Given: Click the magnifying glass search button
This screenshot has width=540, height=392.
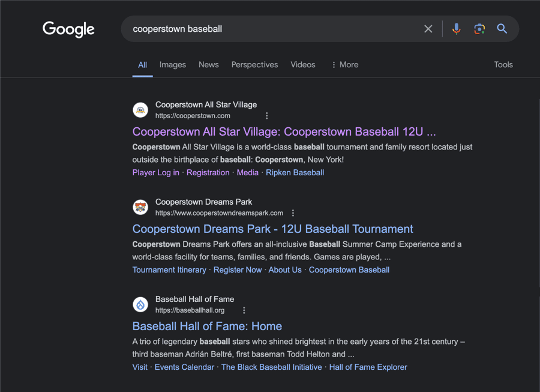Looking at the screenshot, I should pos(502,29).
